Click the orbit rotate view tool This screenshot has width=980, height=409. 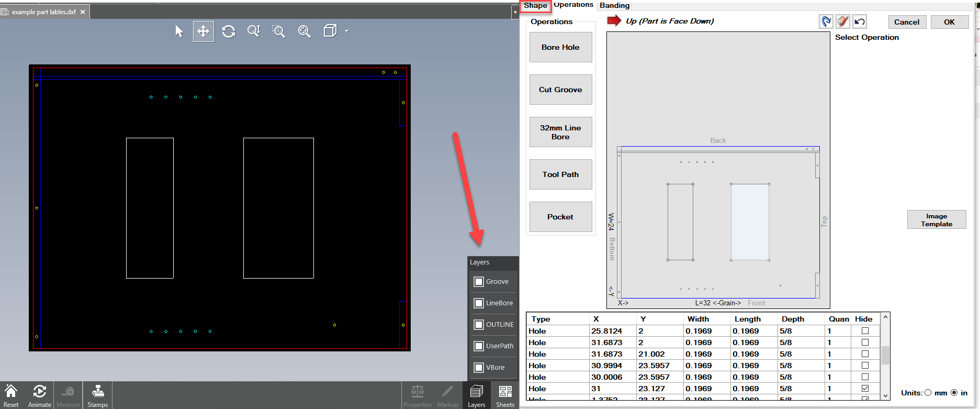(x=229, y=31)
